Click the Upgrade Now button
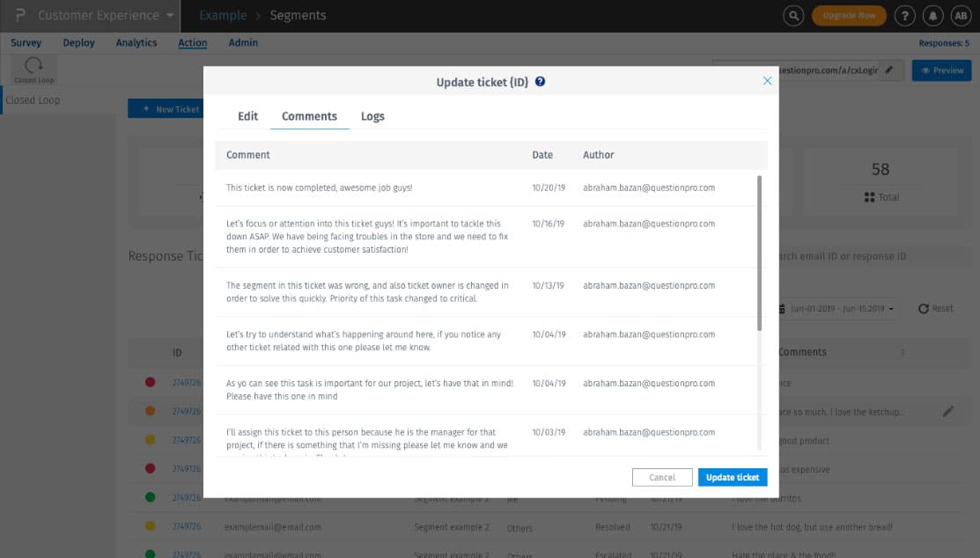Image resolution: width=980 pixels, height=558 pixels. [849, 16]
